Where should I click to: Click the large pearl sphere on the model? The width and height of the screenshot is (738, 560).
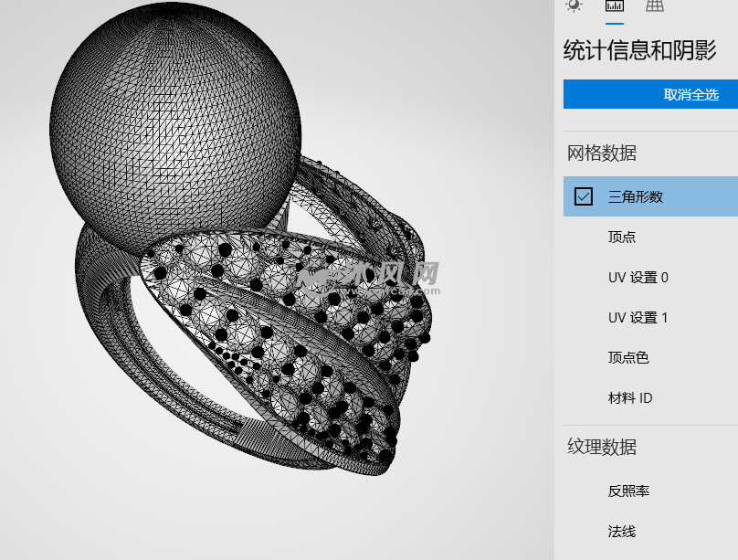coord(174,119)
